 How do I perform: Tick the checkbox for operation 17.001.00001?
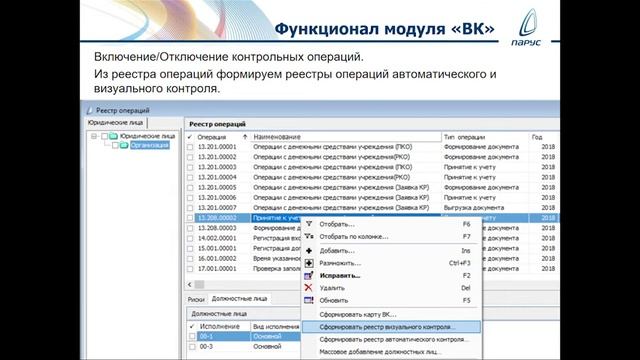(190, 269)
